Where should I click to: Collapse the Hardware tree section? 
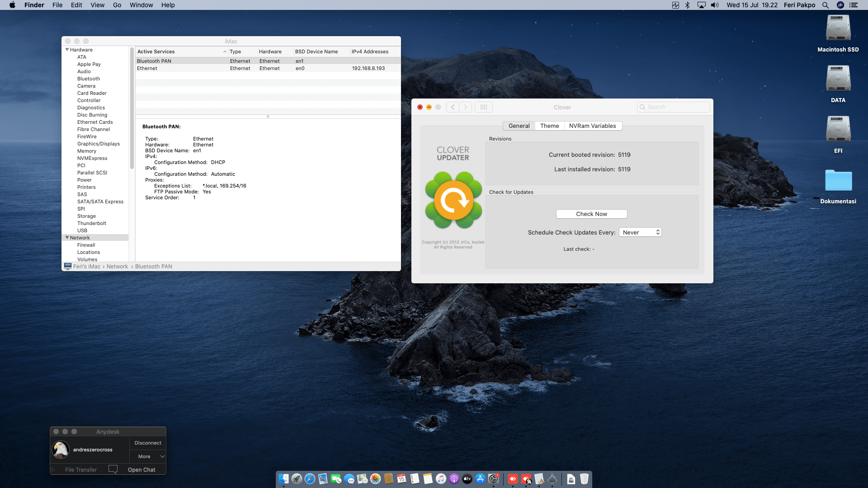tap(67, 50)
